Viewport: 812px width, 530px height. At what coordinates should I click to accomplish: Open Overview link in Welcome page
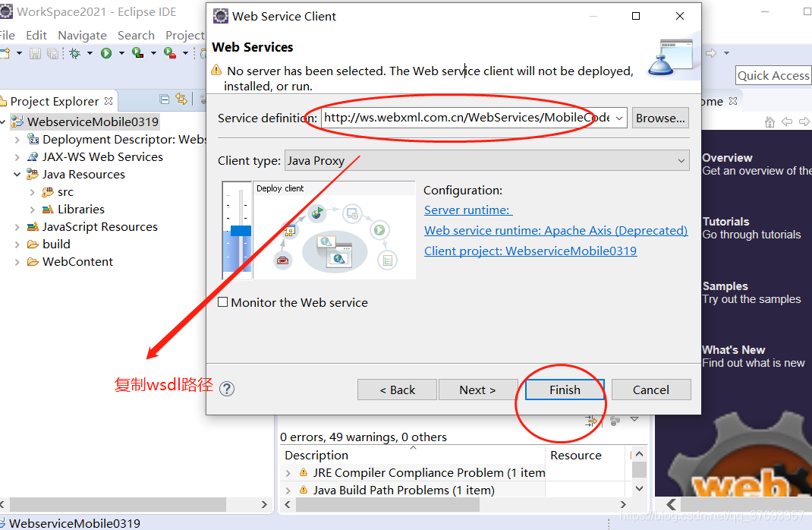click(727, 157)
